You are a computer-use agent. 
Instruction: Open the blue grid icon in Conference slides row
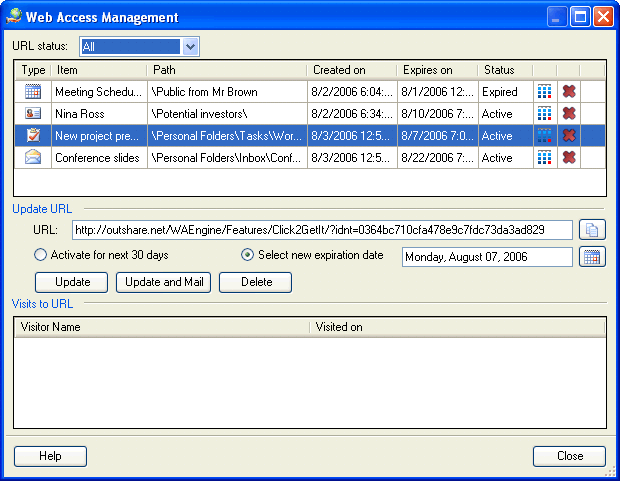point(544,158)
